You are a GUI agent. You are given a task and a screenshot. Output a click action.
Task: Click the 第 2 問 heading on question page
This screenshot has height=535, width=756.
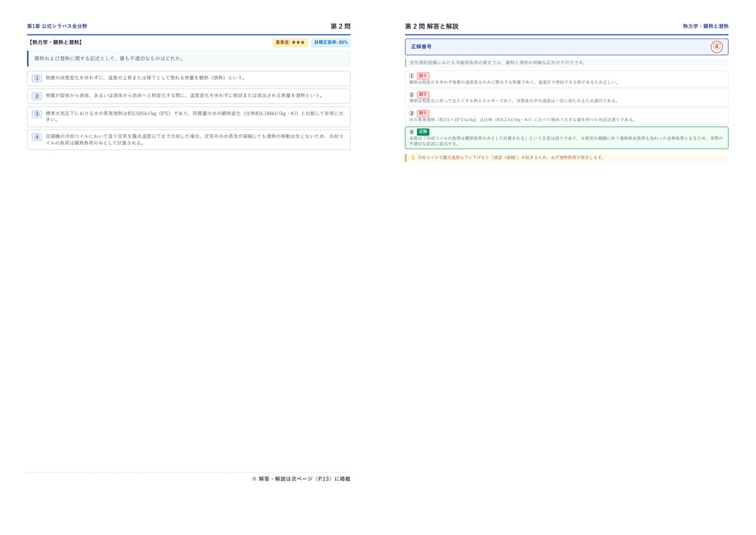tap(340, 26)
